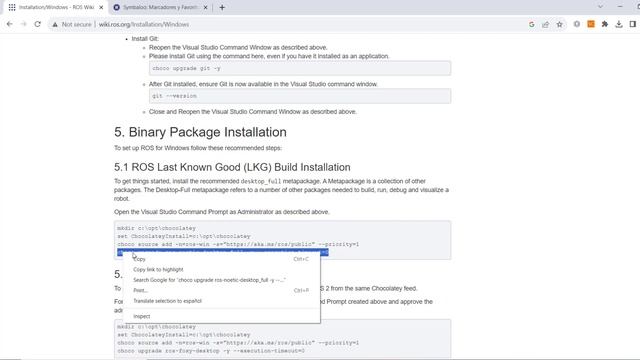Click the '5. Binary Package Installation' heading
640x360 pixels.
click(200, 132)
